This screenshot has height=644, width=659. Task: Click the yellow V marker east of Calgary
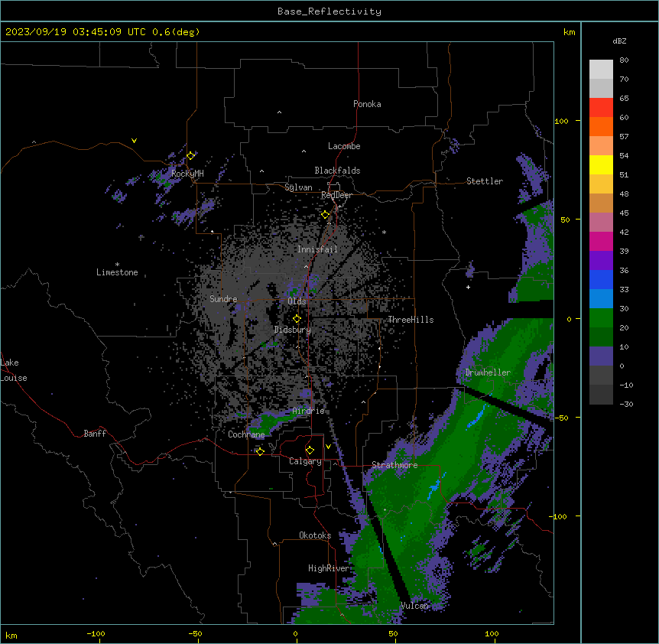click(x=328, y=447)
